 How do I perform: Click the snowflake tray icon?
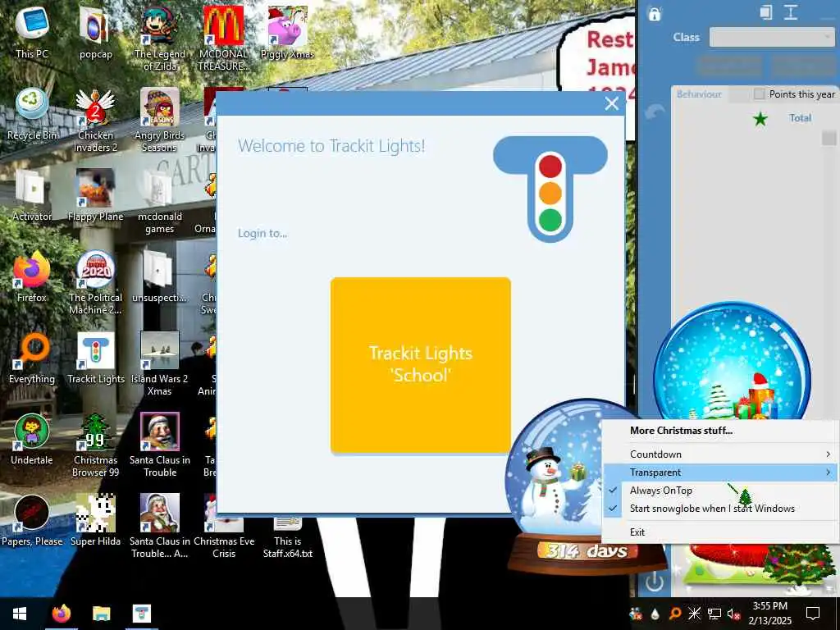click(x=694, y=614)
